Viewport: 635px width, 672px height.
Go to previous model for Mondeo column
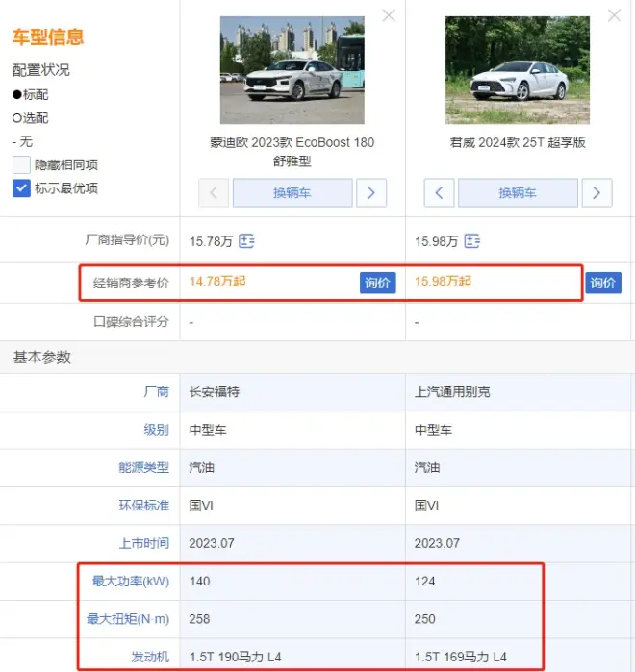214,193
